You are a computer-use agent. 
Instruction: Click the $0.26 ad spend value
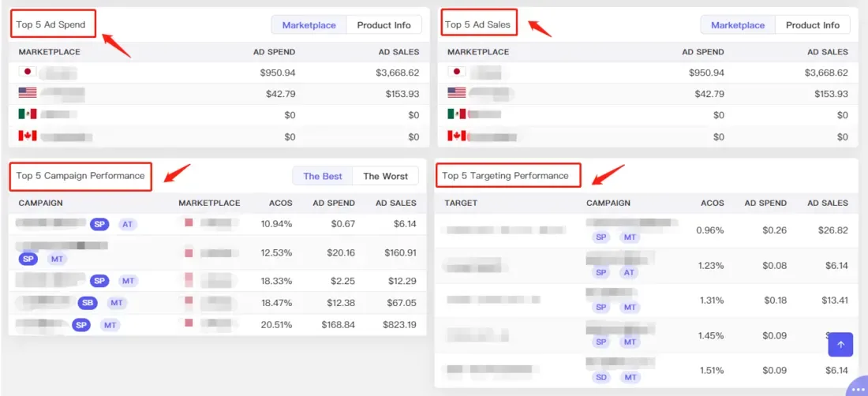click(774, 230)
